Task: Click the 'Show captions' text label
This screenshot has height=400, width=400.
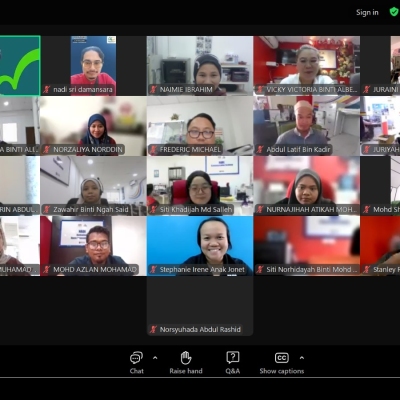Action: click(282, 371)
